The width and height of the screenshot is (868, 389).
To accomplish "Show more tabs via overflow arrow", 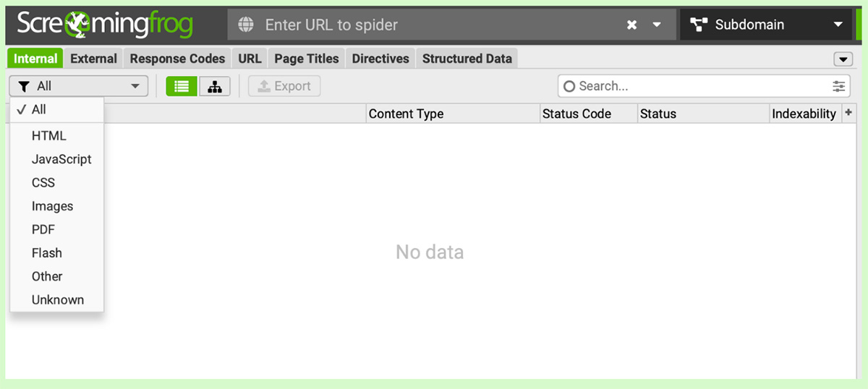I will (843, 59).
